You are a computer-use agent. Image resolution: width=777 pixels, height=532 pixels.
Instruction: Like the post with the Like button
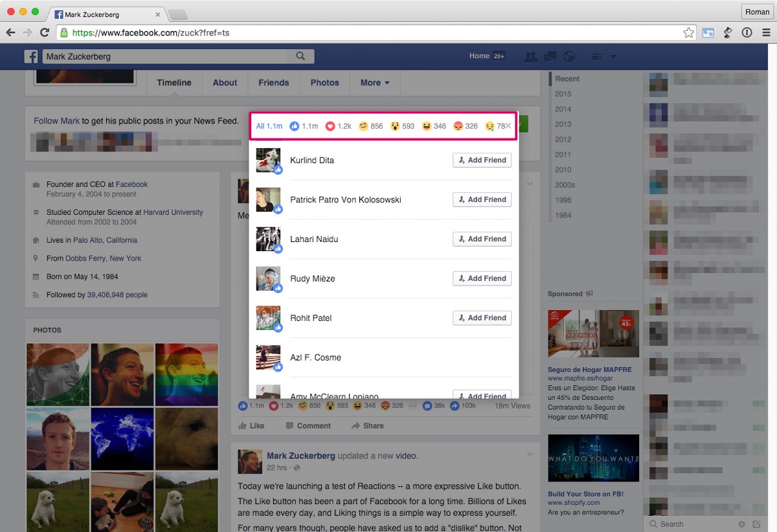click(251, 426)
